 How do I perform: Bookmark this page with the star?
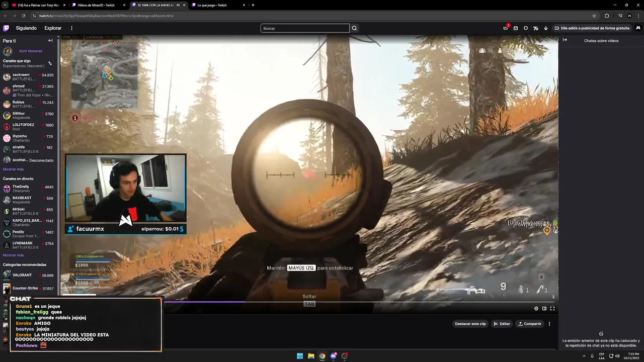[x=594, y=16]
